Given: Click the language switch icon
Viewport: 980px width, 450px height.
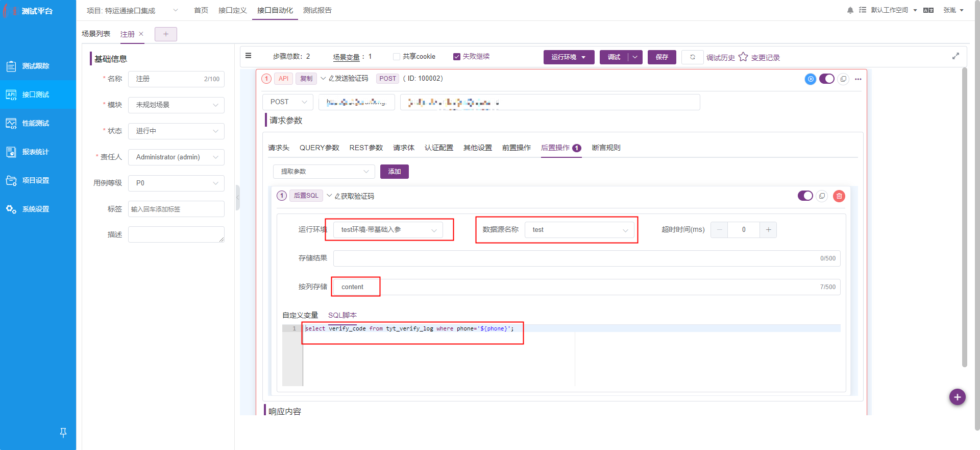Looking at the screenshot, I should pyautogui.click(x=928, y=10).
